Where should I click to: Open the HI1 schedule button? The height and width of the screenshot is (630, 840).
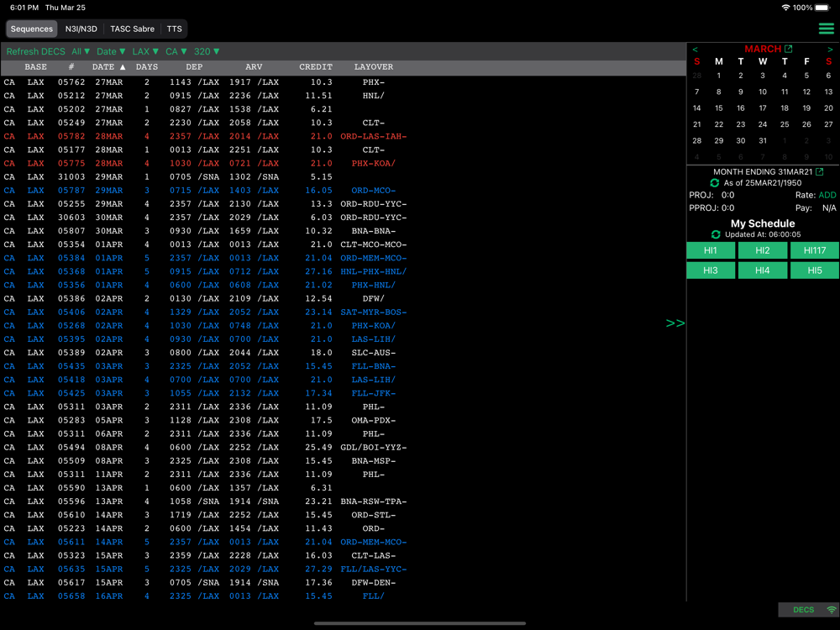(711, 250)
